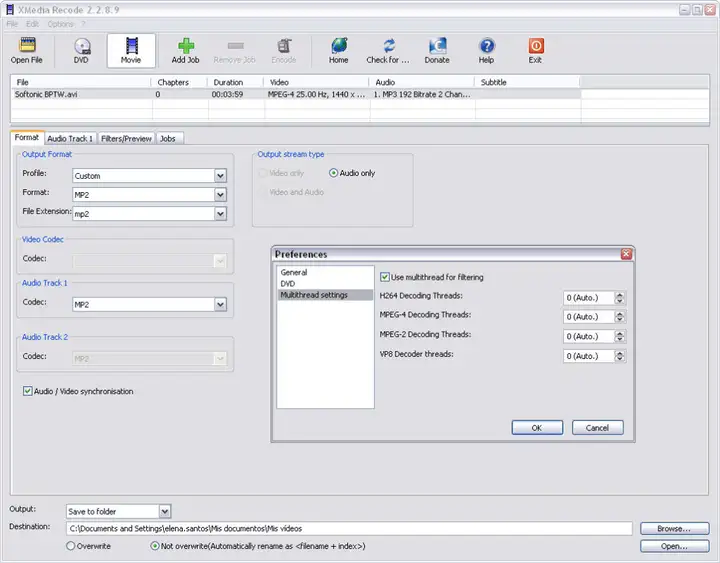Click the Chapters column header
This screenshot has height=563, width=720.
click(180, 82)
